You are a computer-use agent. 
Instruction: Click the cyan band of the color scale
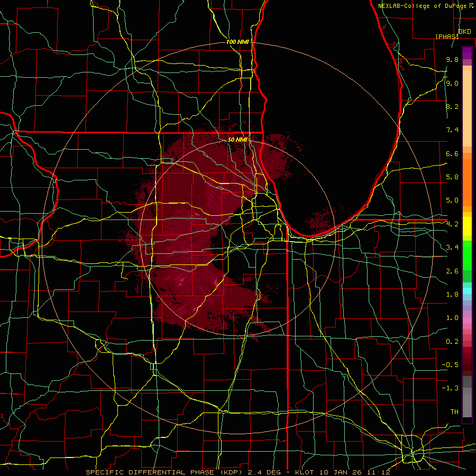[467, 291]
